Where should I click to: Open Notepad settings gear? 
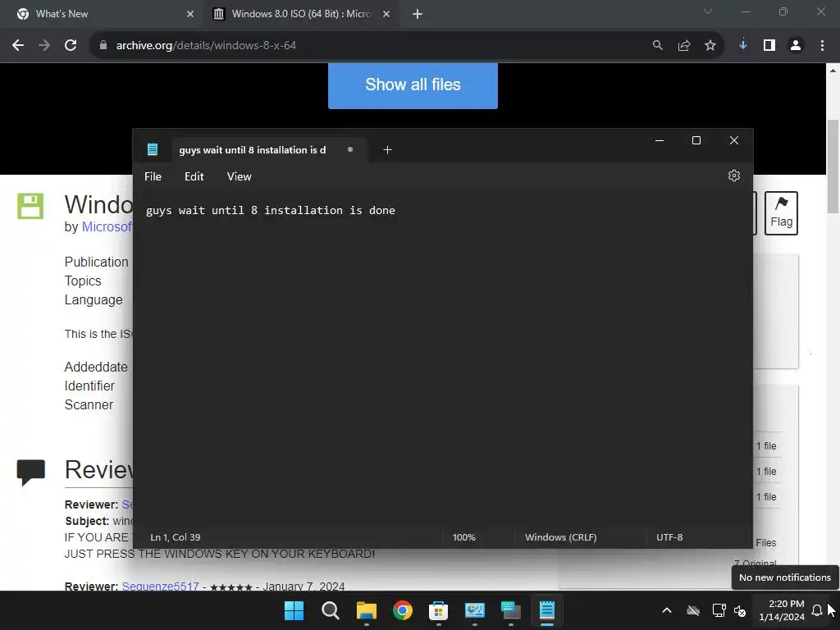tap(734, 176)
